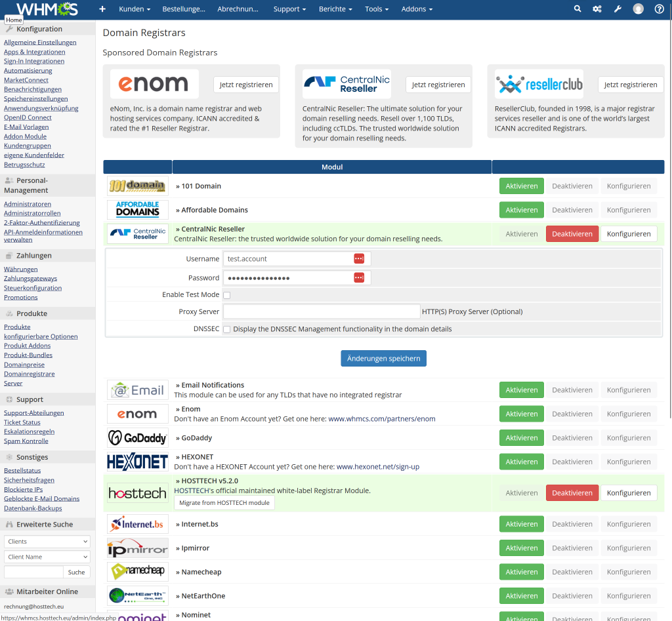Click Jetzt registrieren for enom
672x621 pixels.
pyautogui.click(x=246, y=85)
